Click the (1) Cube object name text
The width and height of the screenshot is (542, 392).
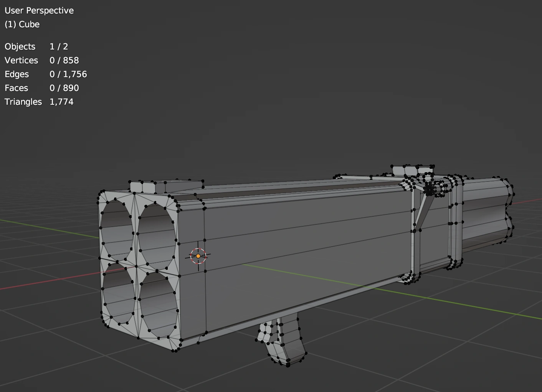tap(21, 24)
